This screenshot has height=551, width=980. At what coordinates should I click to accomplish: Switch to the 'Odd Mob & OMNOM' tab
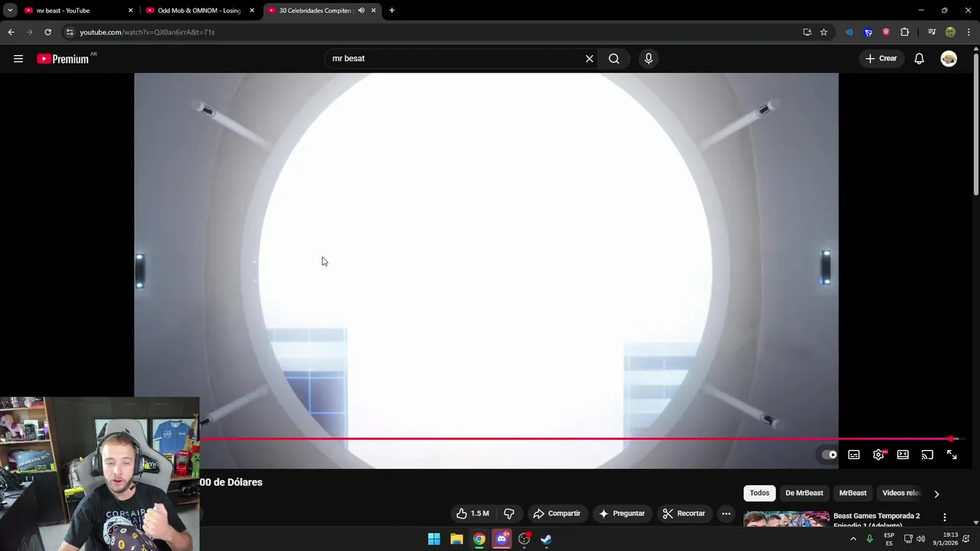(198, 11)
